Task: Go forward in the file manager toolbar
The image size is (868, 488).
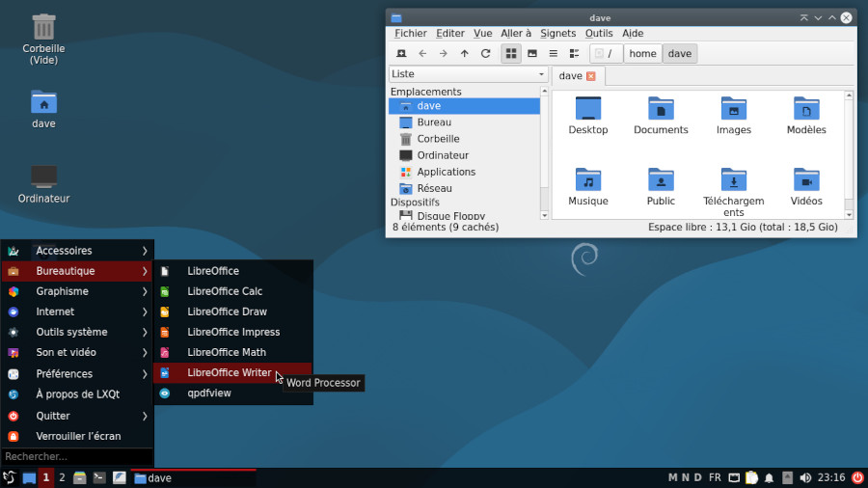Action: pos(444,54)
